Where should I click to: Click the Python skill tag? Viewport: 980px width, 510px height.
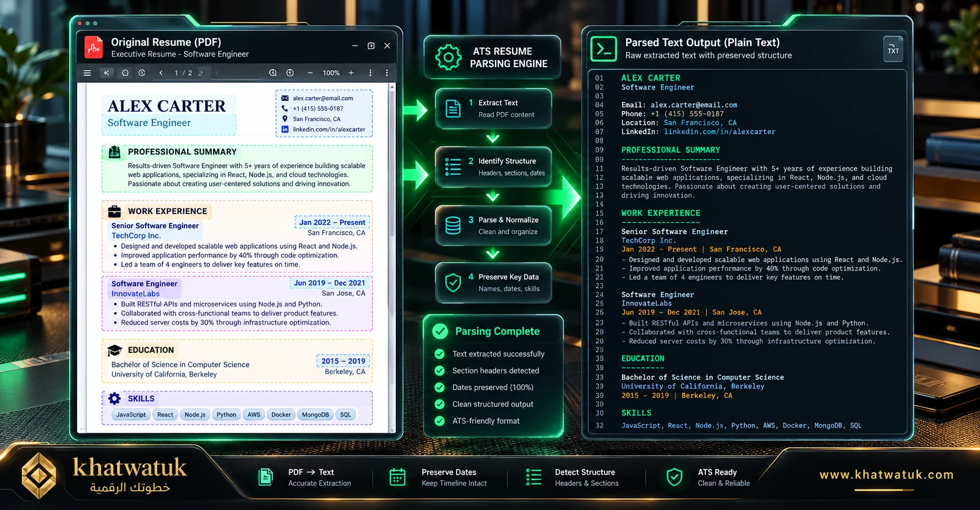pyautogui.click(x=226, y=415)
